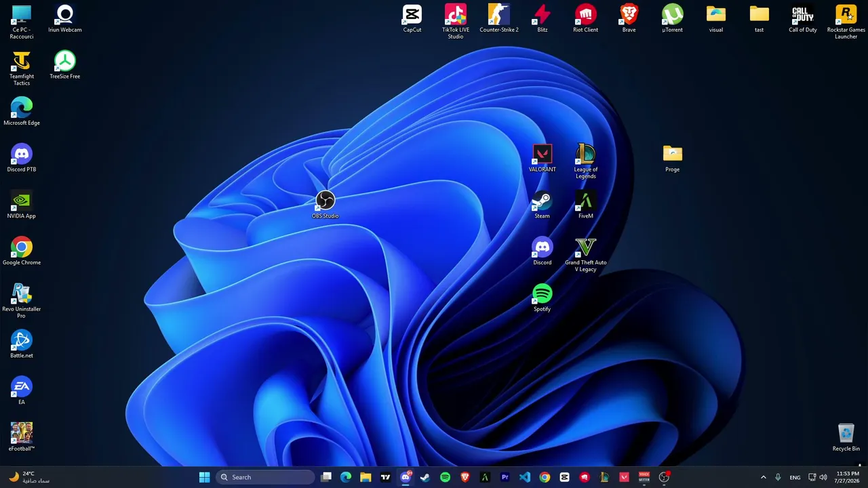Viewport: 868px width, 488px height.
Task: Open the Ce PC - Raccourci desktop shortcut
Action: click(22, 22)
